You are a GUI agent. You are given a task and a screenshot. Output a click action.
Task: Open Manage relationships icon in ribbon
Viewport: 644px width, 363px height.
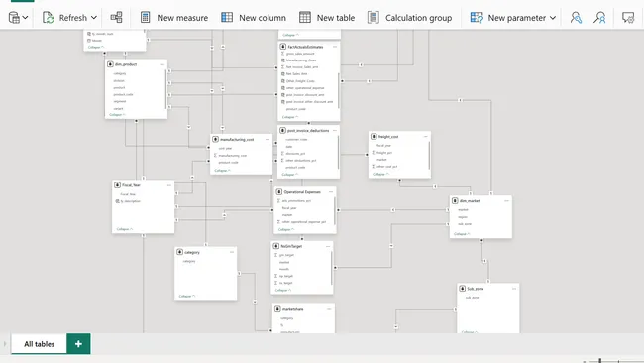pos(116,17)
